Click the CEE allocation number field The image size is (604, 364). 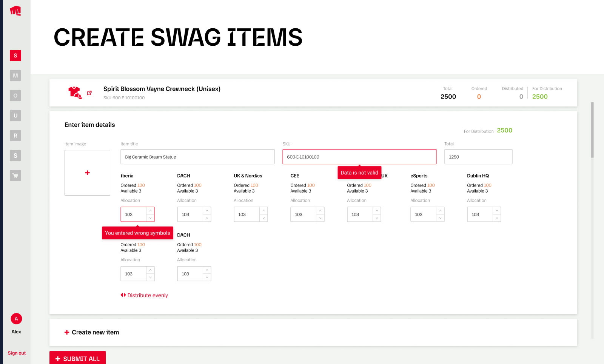[x=304, y=214]
